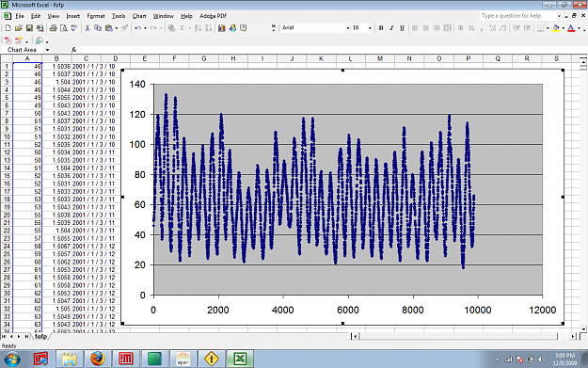Select row 10 header
Image resolution: width=588 pixels, height=368 pixels.
click(7, 136)
